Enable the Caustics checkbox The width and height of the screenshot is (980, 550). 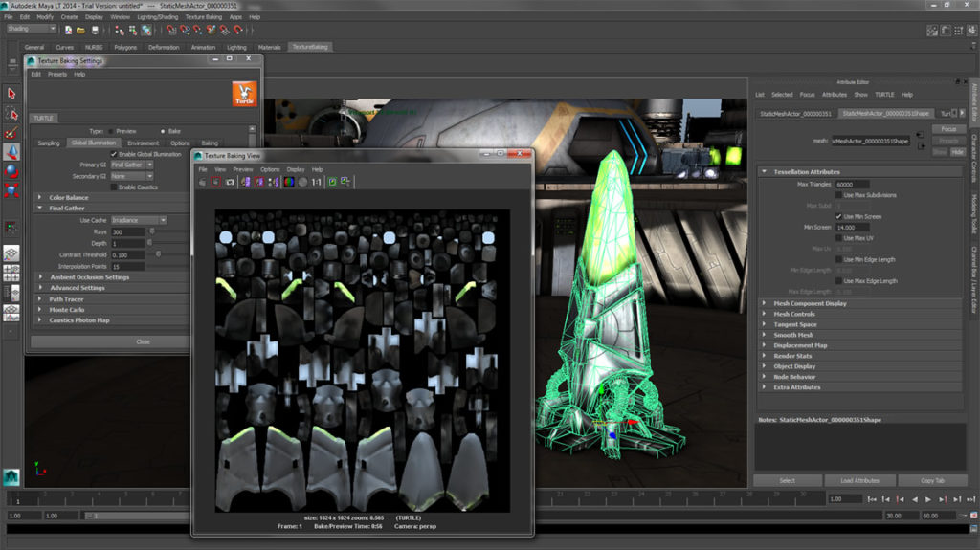tap(114, 187)
